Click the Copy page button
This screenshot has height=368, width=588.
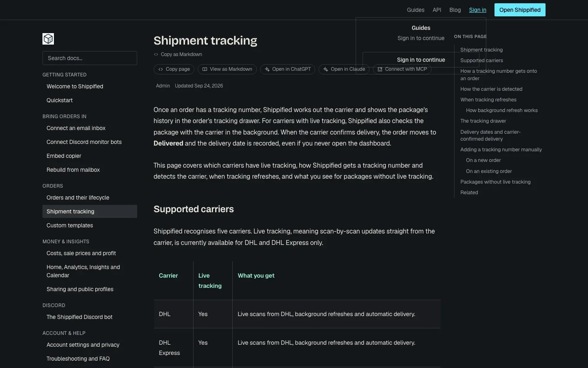(174, 69)
